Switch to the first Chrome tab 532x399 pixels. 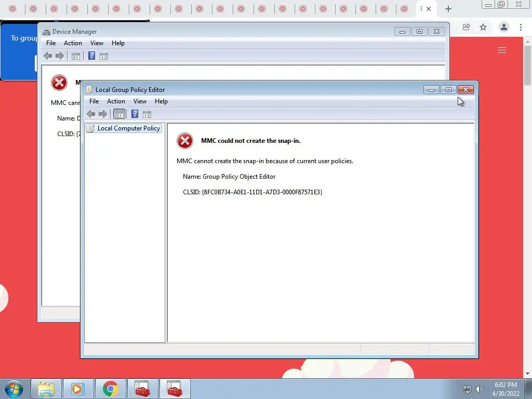(x=12, y=9)
